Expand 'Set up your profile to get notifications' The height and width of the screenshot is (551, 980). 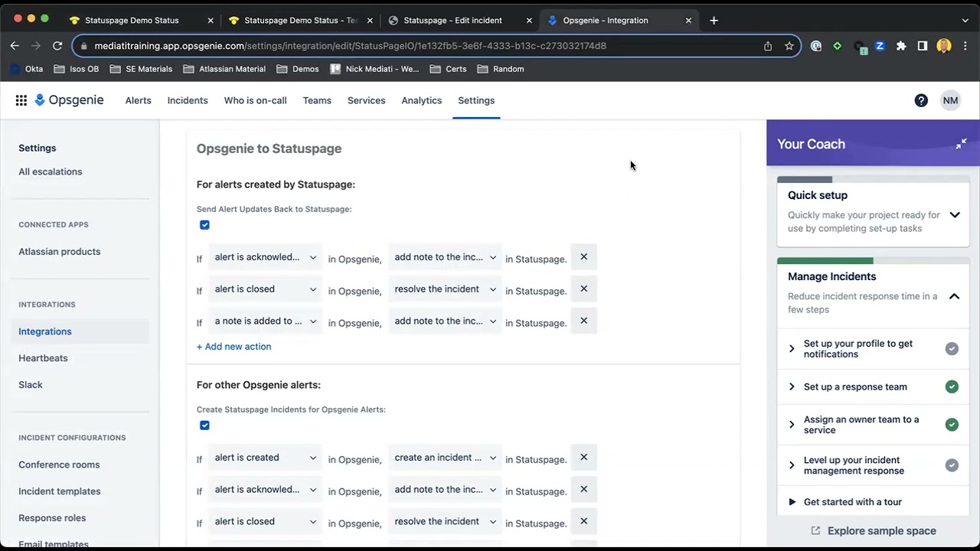pyautogui.click(x=792, y=349)
